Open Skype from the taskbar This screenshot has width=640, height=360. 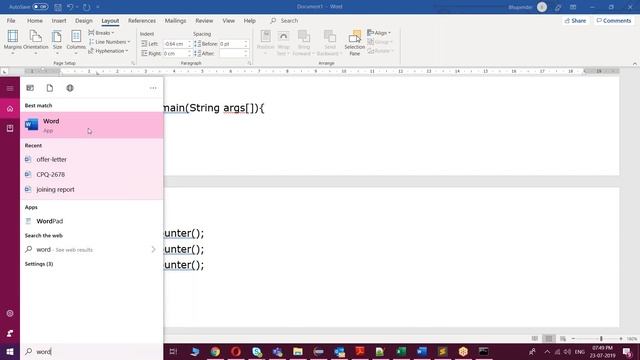pyautogui.click(x=257, y=351)
